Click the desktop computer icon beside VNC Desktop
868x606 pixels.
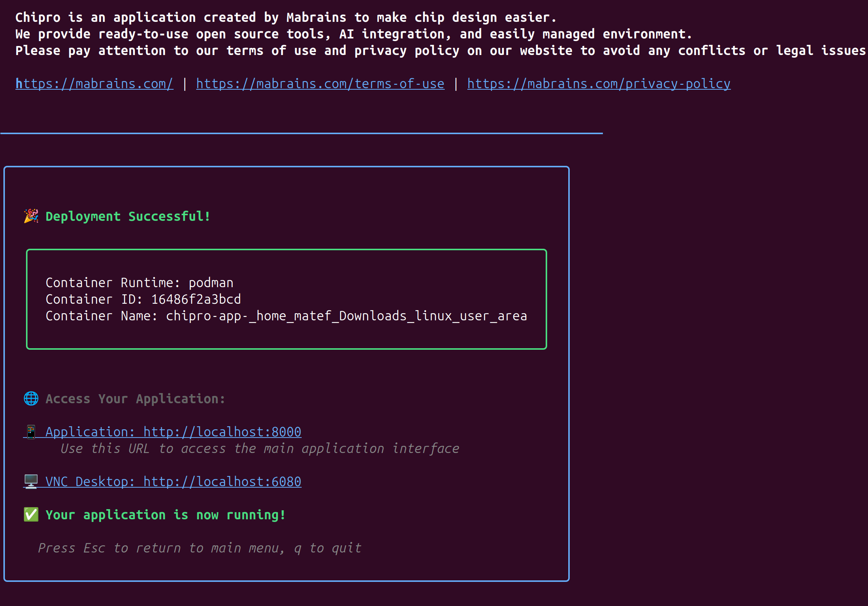(x=31, y=481)
